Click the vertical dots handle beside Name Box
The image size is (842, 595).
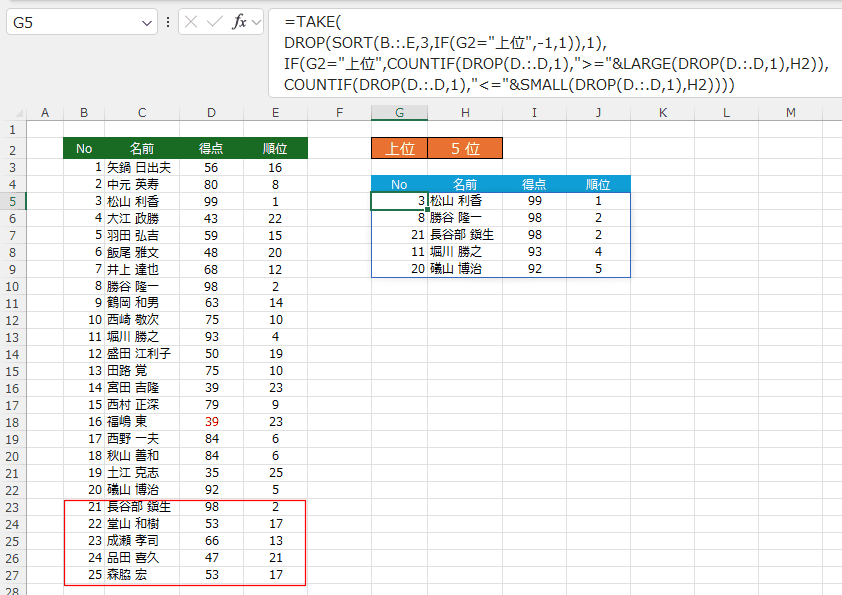(168, 22)
